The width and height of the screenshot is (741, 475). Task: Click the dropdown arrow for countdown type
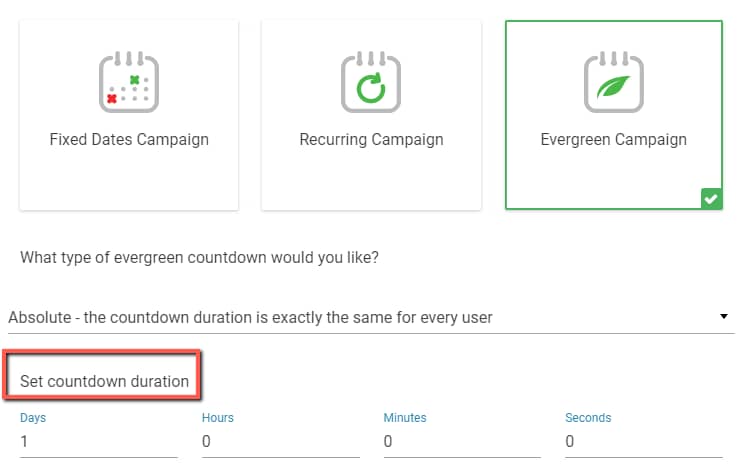tap(723, 317)
